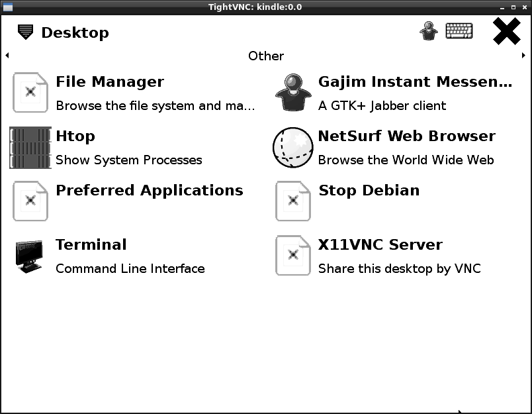Click the NetSurf Web Browser label
Screen dimensions: 532x414
click(x=406, y=136)
